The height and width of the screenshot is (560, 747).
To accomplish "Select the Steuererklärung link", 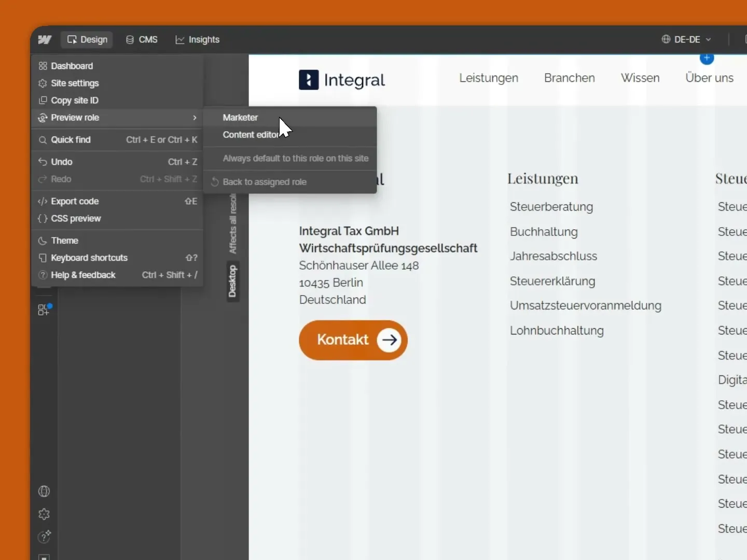I will 552,281.
